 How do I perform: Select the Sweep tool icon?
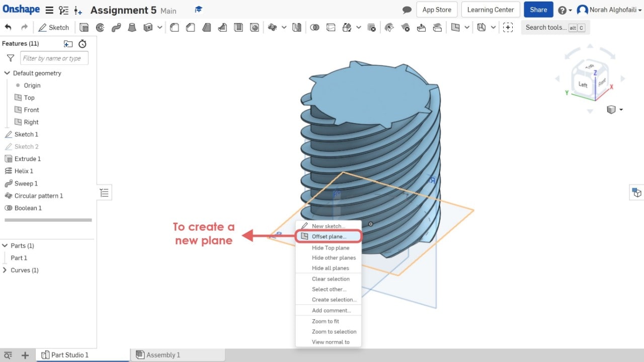click(x=116, y=28)
